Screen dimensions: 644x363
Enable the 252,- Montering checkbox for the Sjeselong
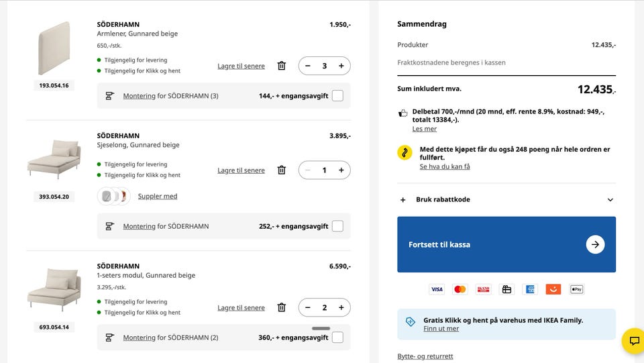pyautogui.click(x=337, y=226)
